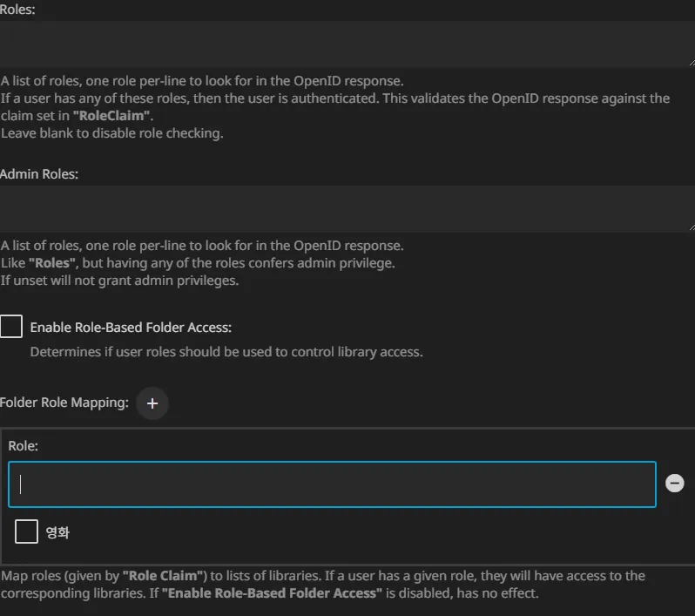This screenshot has width=695, height=616.
Task: Click the 'Role:' label above the input
Action: click(24, 445)
